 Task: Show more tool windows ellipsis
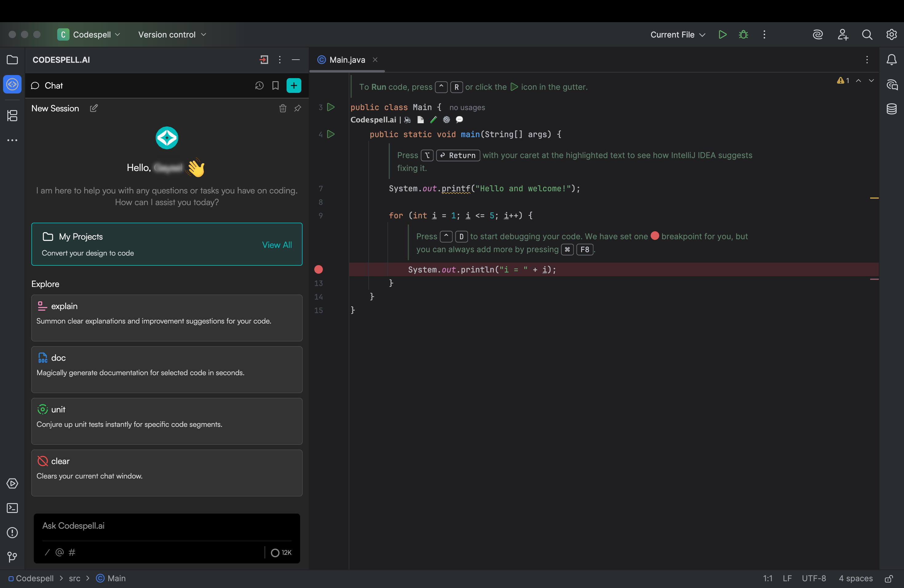(12, 140)
